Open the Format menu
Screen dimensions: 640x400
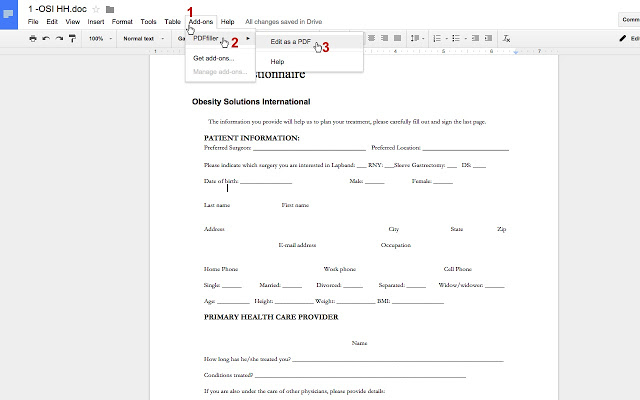coord(122,22)
